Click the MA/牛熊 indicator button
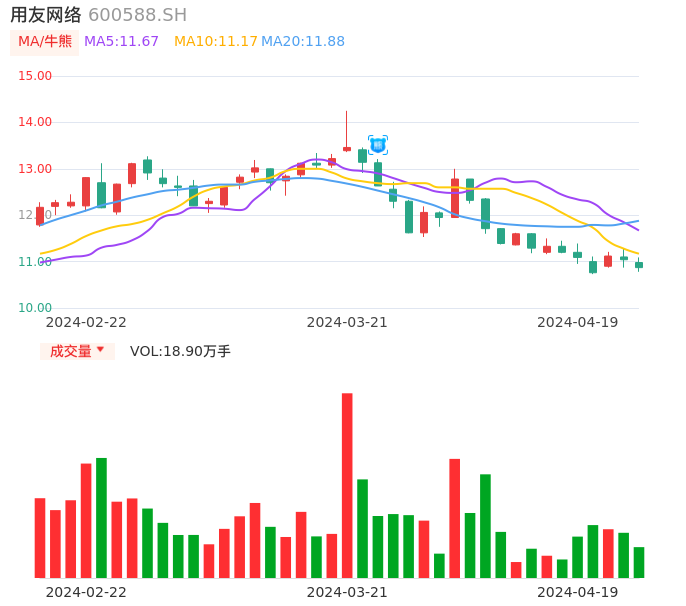The image size is (686, 606). click(45, 42)
